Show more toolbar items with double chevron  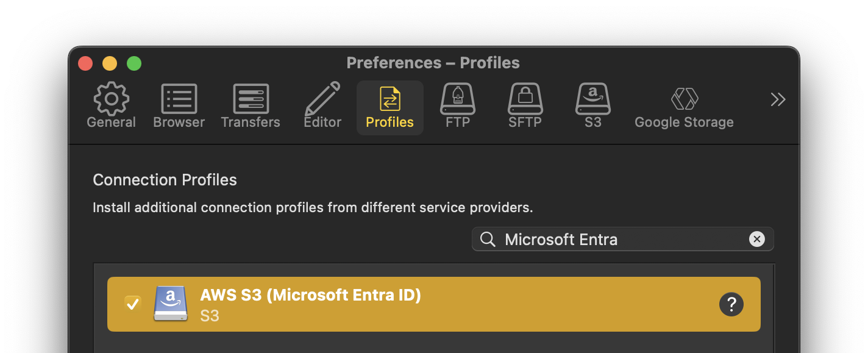778,99
